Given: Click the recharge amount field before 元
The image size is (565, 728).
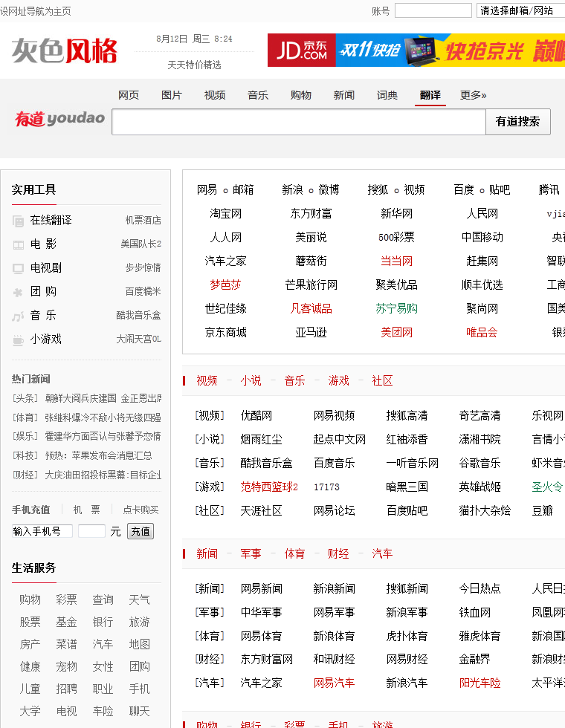Looking at the screenshot, I should 91,531.
